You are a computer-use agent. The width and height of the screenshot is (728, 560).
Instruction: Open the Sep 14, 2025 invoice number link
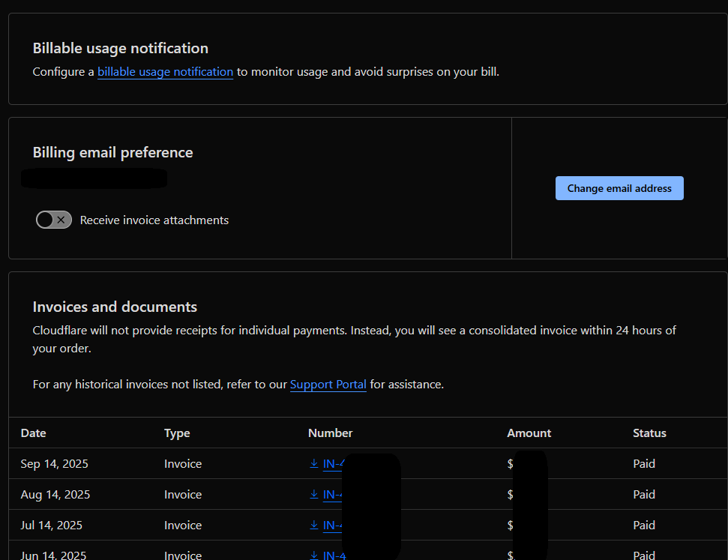pyautogui.click(x=334, y=464)
